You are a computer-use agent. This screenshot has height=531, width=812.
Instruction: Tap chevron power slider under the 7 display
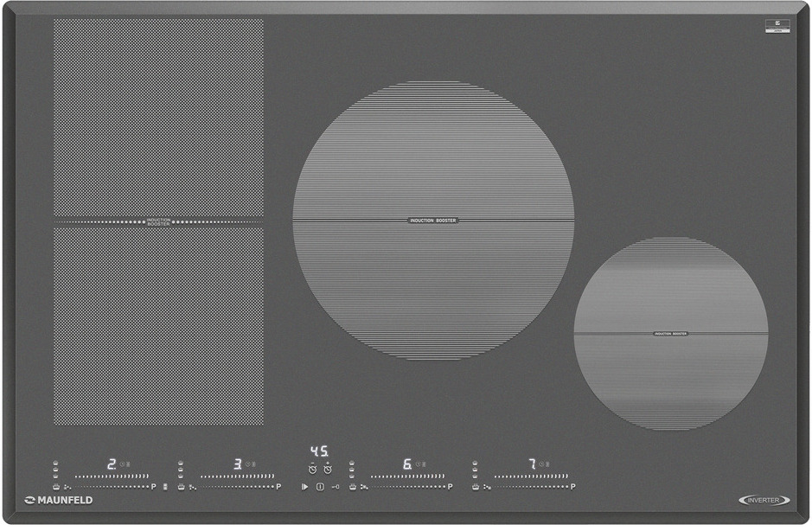click(x=531, y=477)
